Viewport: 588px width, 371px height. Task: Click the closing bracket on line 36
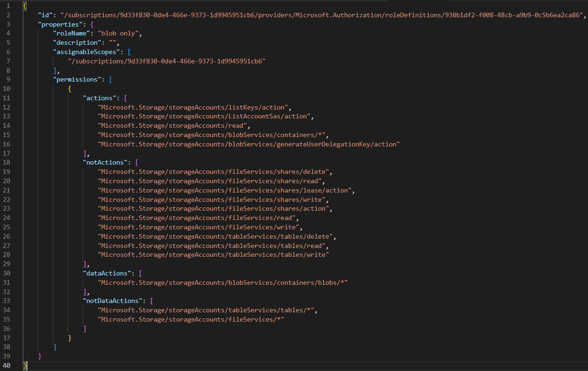coord(85,329)
